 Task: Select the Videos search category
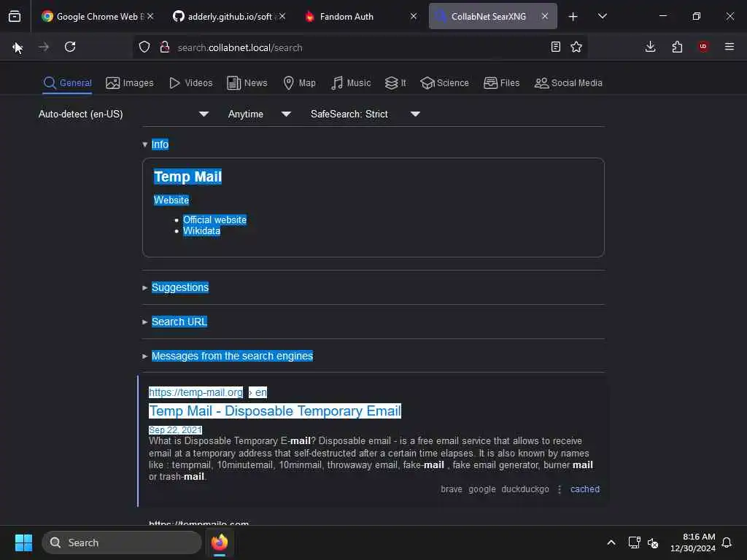190,83
